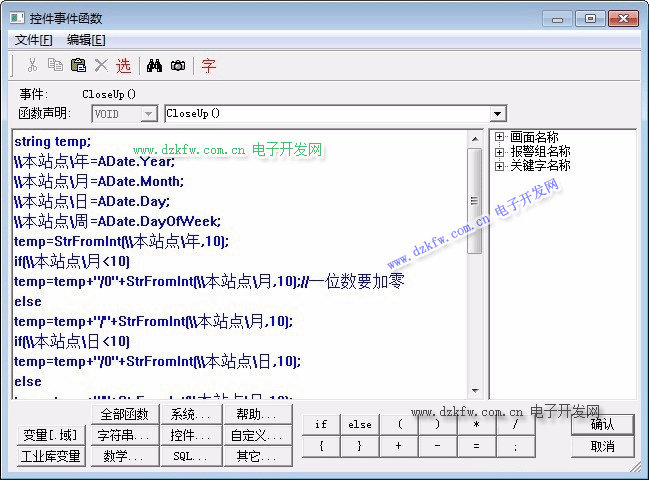Click the Paste clipboard icon

point(78,66)
